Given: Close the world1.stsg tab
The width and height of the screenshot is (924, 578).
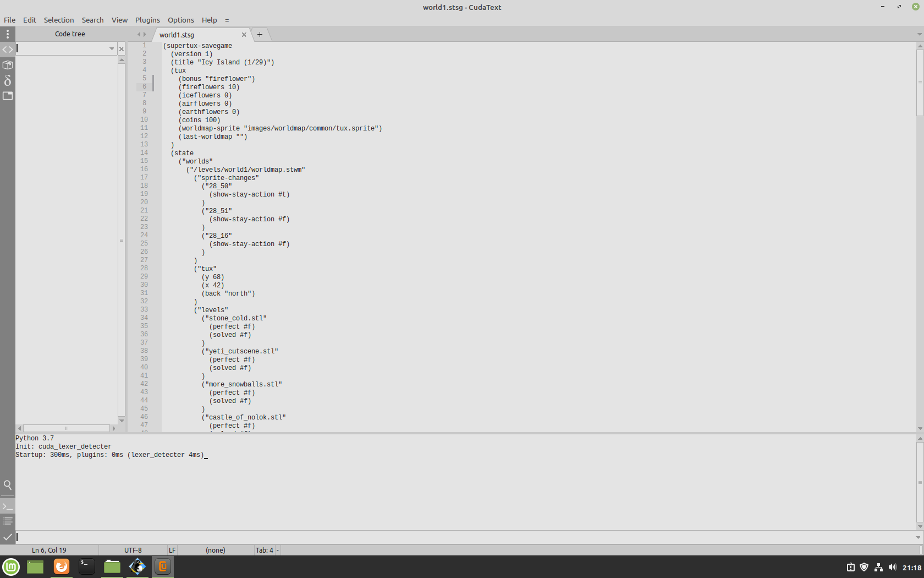Looking at the screenshot, I should pyautogui.click(x=244, y=35).
